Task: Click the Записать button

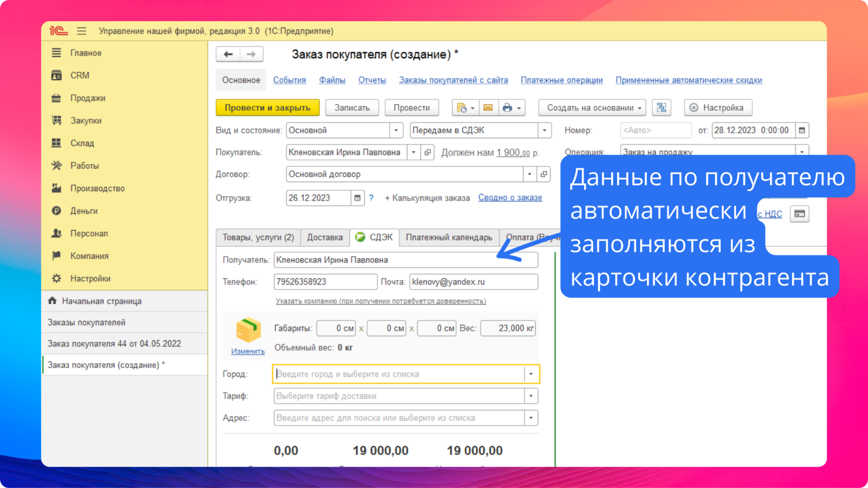Action: 352,108
